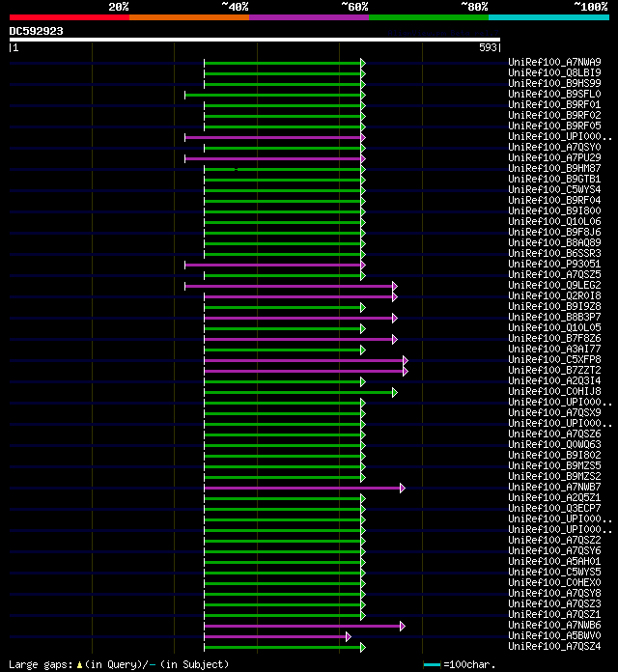Select the UniRef100_Q10L05 label
This screenshot has width=618, height=672.
(x=554, y=327)
